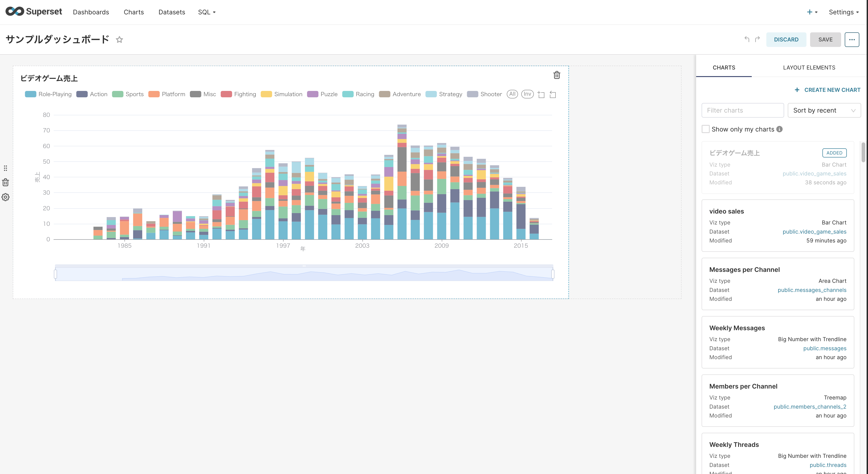Click the undo arrow icon
The image size is (868, 474).
pyautogui.click(x=747, y=39)
